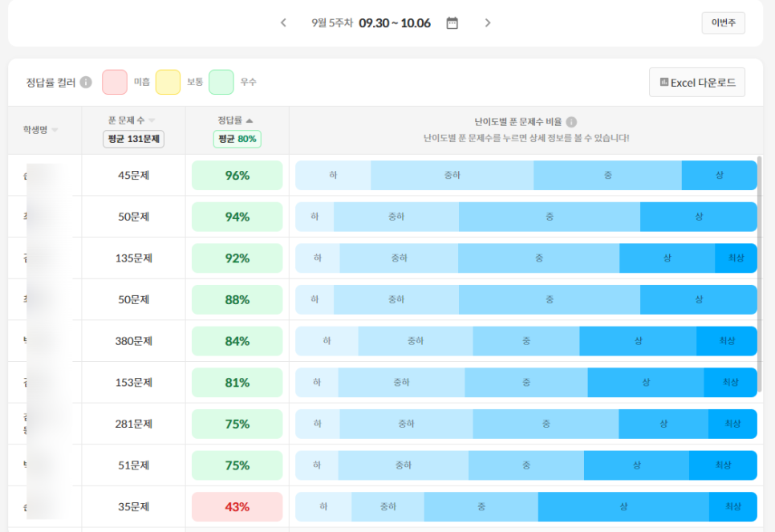Viewport: 775px width, 532px height.
Task: Click the 94% accuracy cell
Action: [x=237, y=217]
